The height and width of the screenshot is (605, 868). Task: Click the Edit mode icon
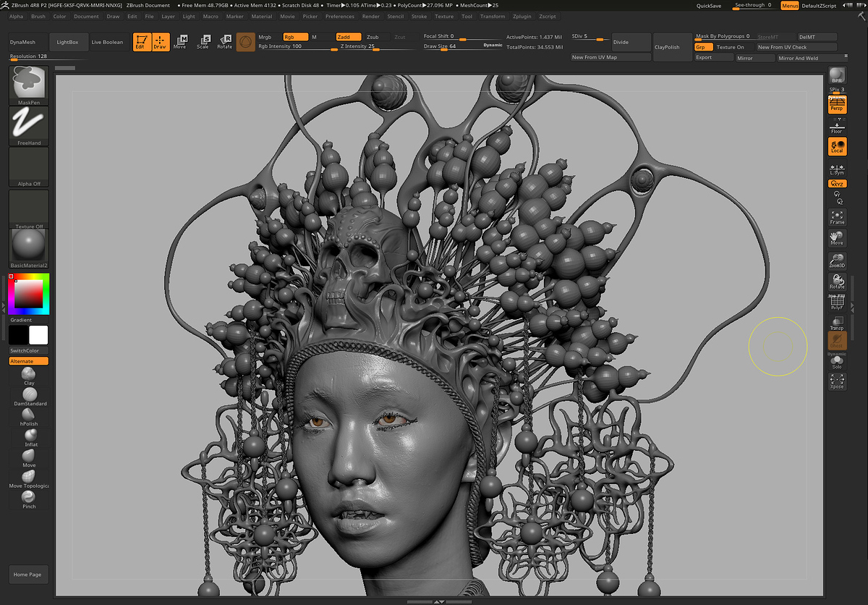click(x=141, y=42)
